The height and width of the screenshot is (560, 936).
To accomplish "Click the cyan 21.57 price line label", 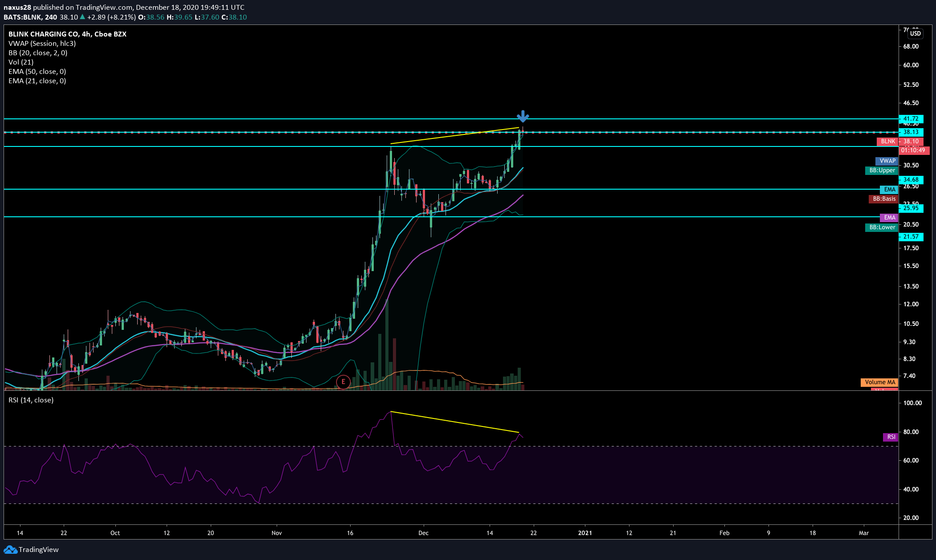I will [911, 237].
